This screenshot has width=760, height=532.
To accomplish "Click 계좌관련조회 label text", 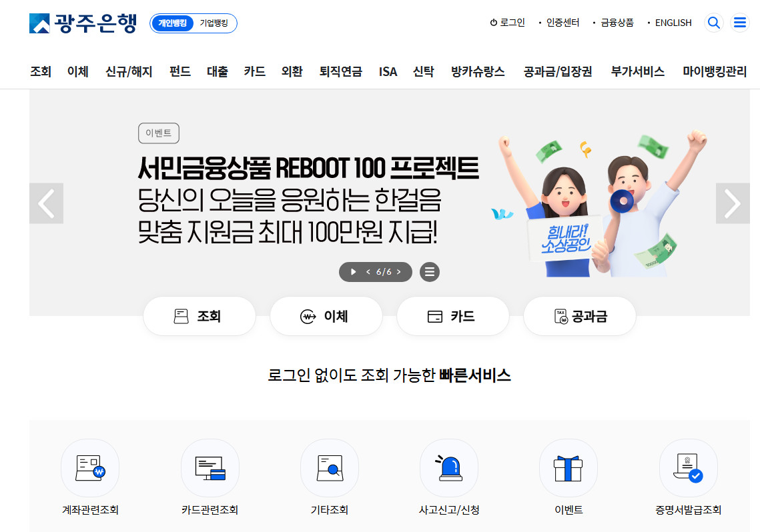I will [90, 510].
